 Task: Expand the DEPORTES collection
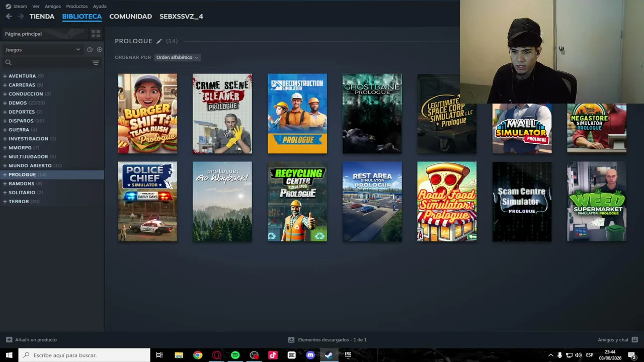pyautogui.click(x=5, y=112)
